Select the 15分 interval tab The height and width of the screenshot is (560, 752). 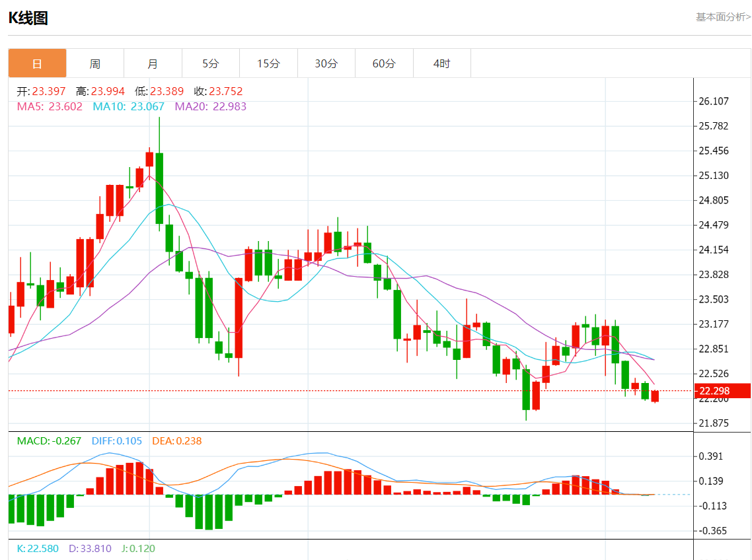click(268, 63)
